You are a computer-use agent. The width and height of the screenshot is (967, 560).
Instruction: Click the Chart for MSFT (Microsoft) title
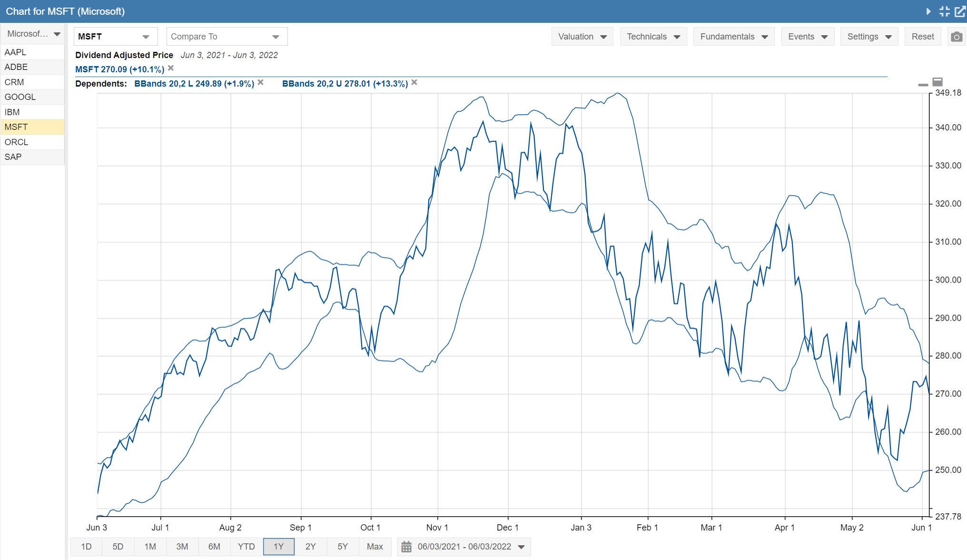(65, 11)
